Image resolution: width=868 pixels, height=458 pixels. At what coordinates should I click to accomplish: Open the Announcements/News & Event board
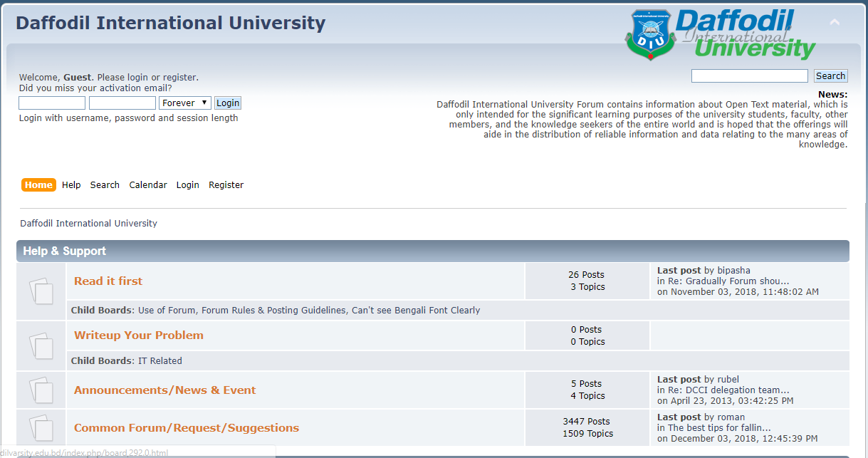pyautogui.click(x=165, y=390)
